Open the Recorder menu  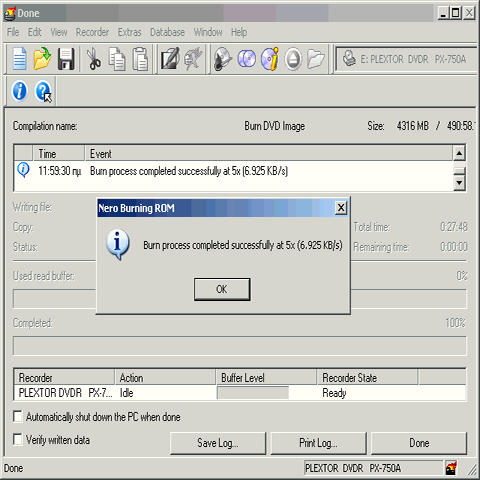coord(92,32)
